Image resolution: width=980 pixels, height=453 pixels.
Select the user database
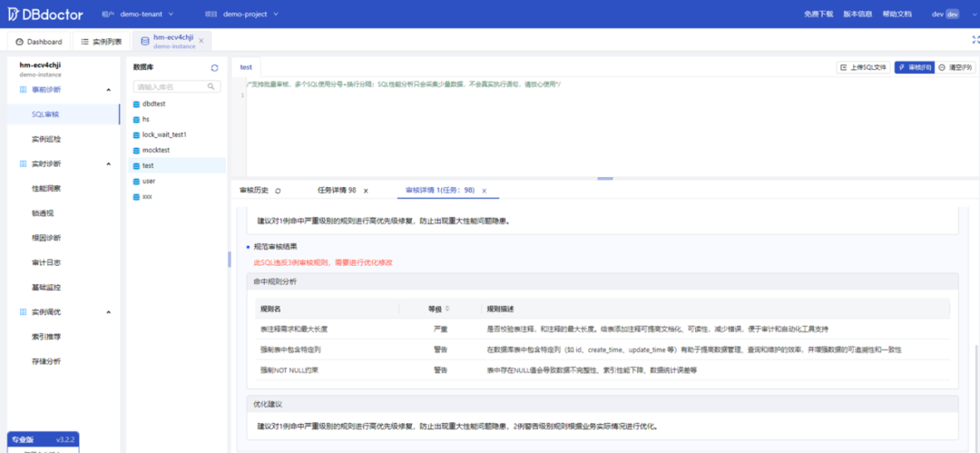tap(177, 181)
